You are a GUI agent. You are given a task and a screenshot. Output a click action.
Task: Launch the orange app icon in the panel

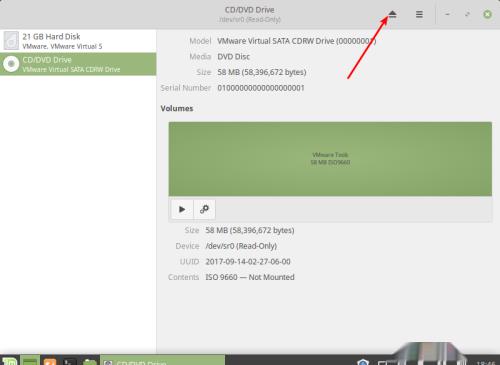coord(50,361)
